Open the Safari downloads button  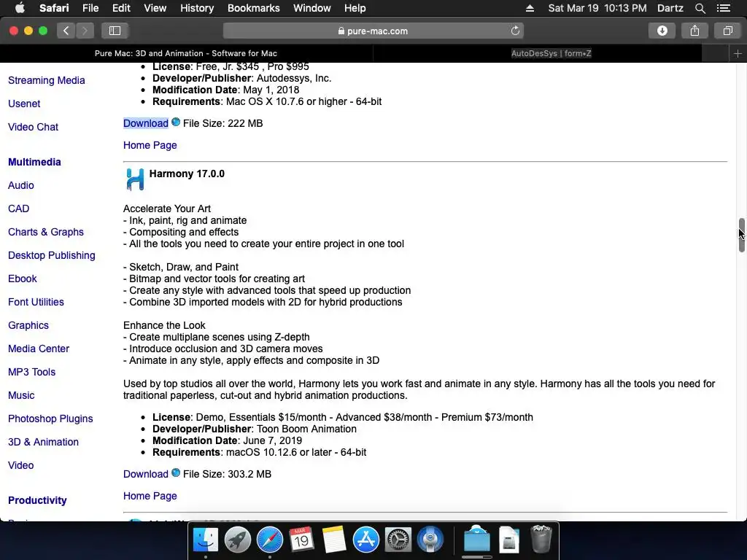point(662,31)
